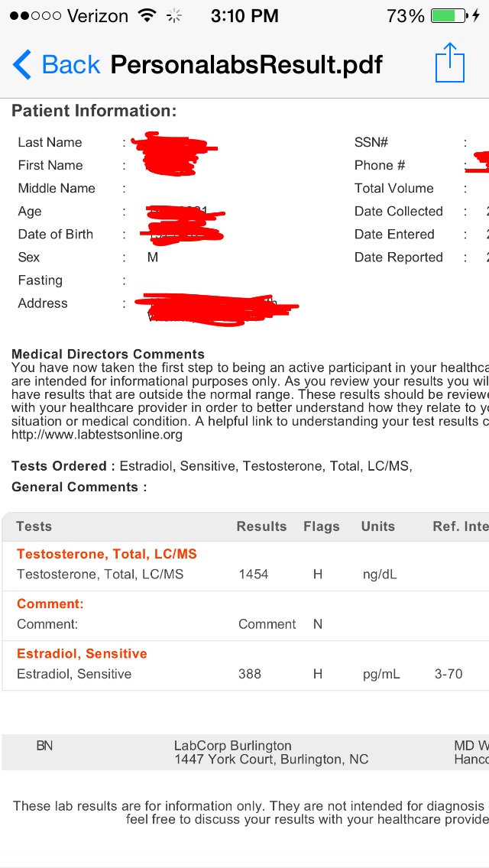Screen dimensions: 489x868
Task: Tap the cellular signal strength dots
Action: coord(35,16)
